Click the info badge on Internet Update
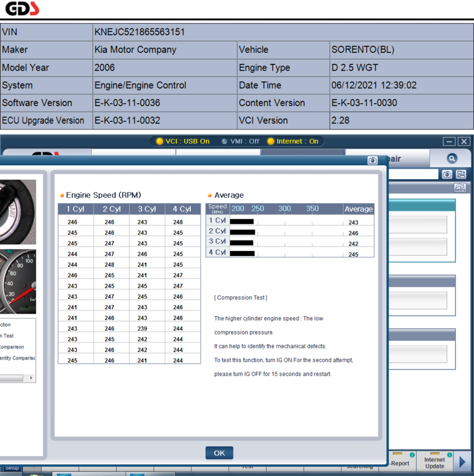 click(x=449, y=455)
